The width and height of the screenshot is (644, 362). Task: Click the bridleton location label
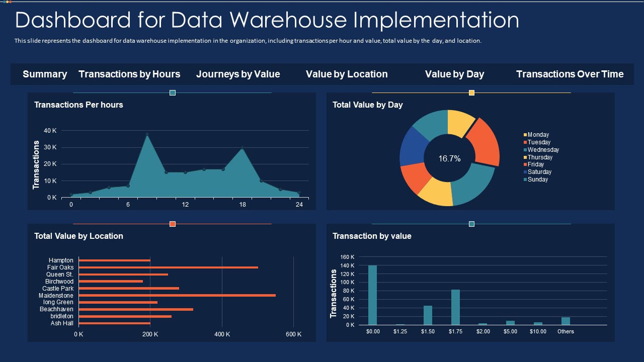click(x=62, y=316)
